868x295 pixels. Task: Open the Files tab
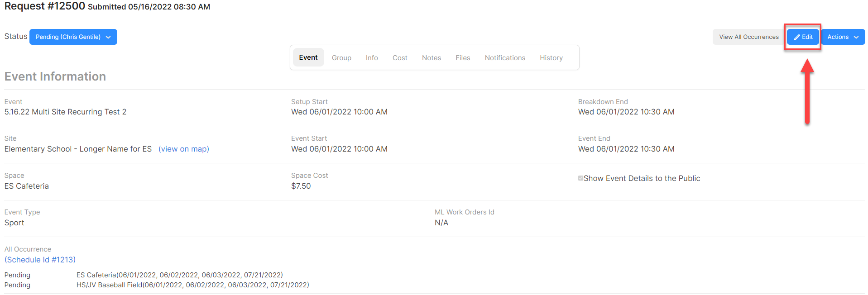pos(463,58)
